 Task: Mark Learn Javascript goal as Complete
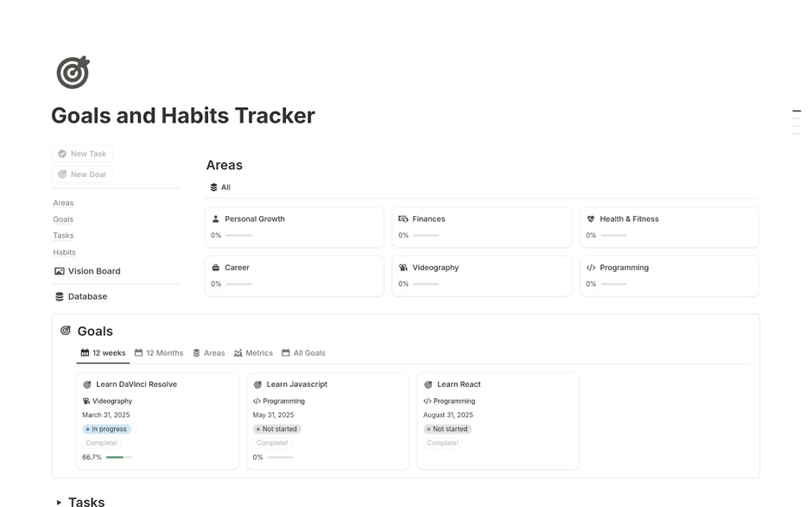(272, 443)
